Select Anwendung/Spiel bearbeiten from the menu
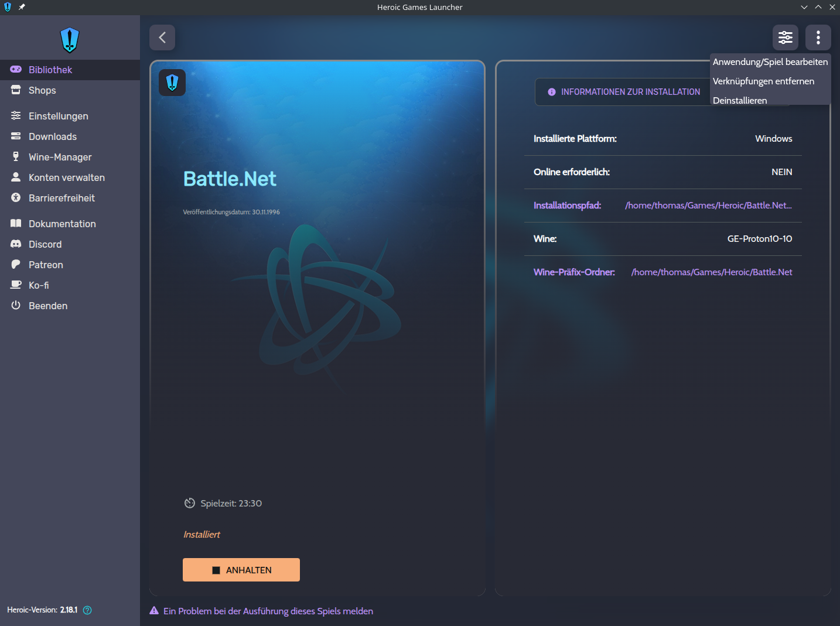 click(x=770, y=62)
